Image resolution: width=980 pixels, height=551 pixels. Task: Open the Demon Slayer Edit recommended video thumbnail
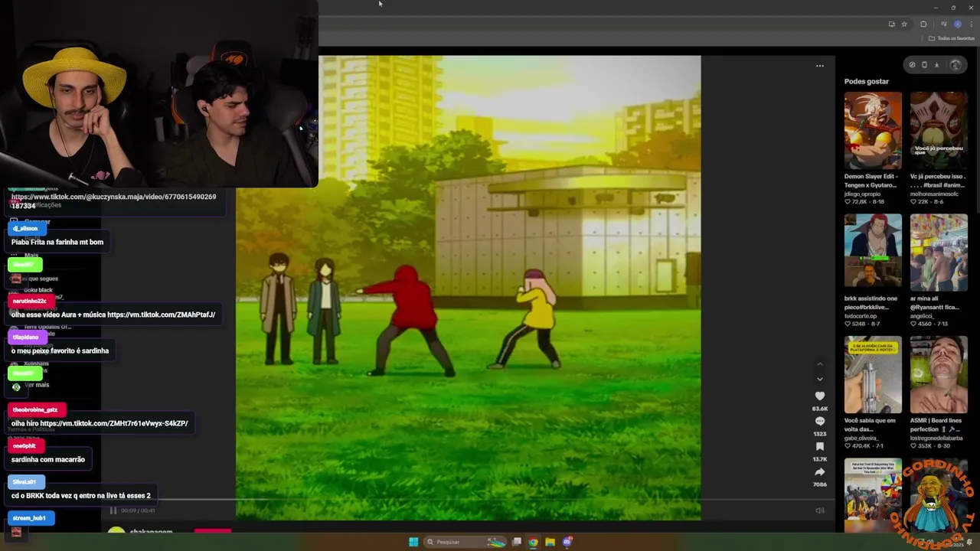point(873,130)
